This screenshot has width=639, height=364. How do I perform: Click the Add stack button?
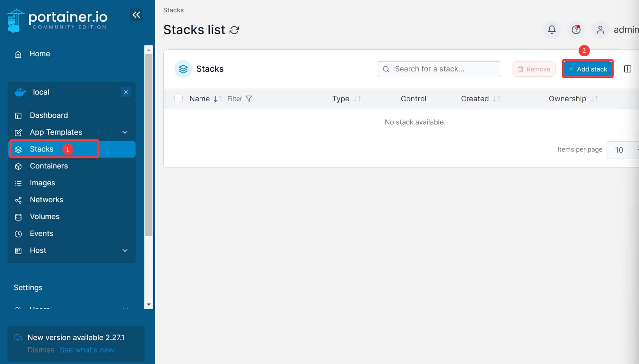point(588,69)
